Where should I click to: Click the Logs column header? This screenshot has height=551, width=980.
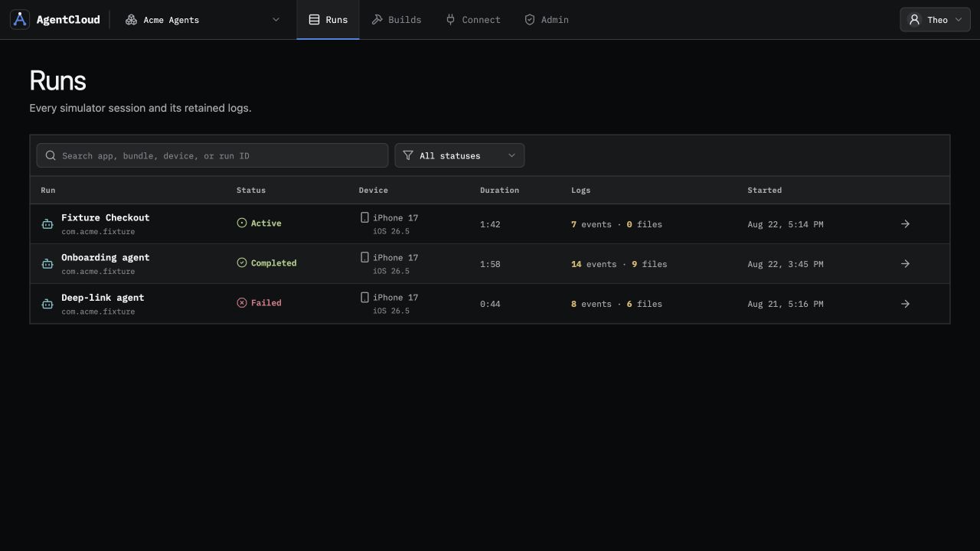(581, 190)
